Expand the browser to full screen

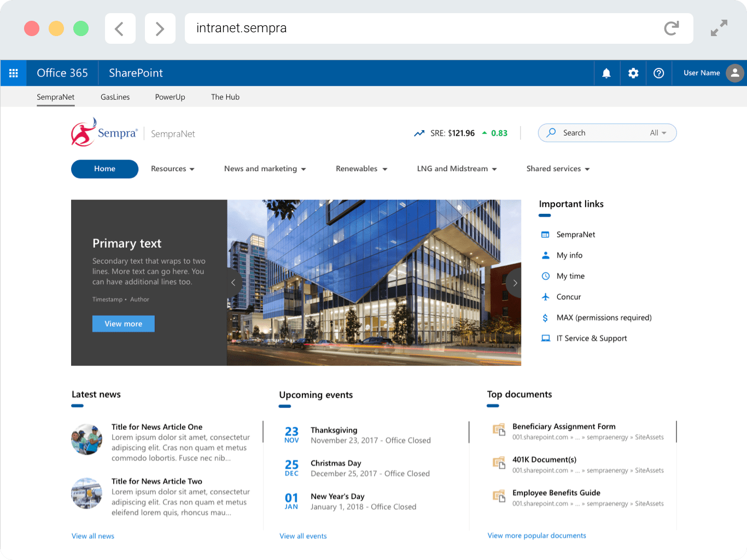pyautogui.click(x=719, y=28)
